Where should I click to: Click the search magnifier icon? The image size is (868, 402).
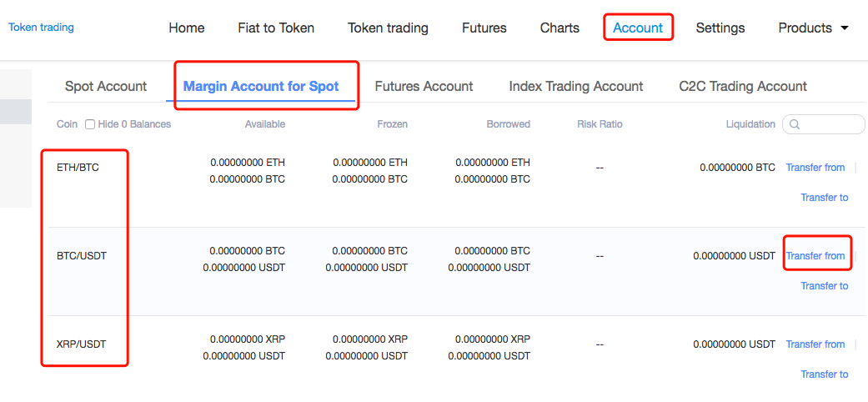click(794, 124)
